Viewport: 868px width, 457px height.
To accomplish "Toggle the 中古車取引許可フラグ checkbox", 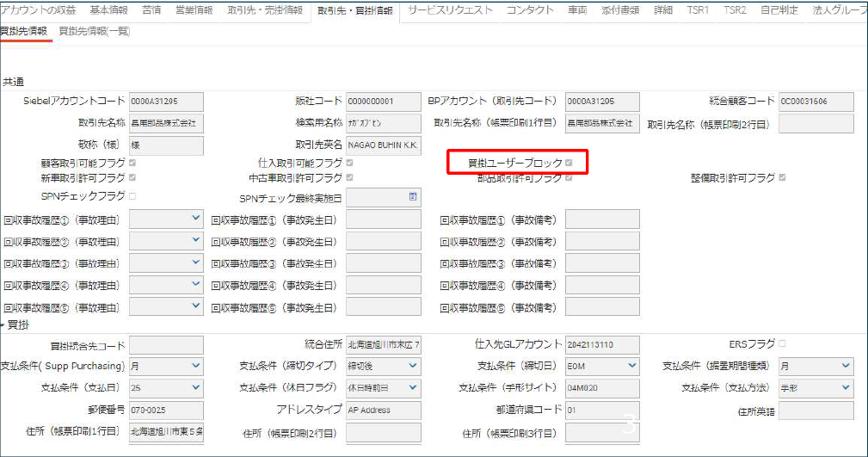I will (350, 178).
